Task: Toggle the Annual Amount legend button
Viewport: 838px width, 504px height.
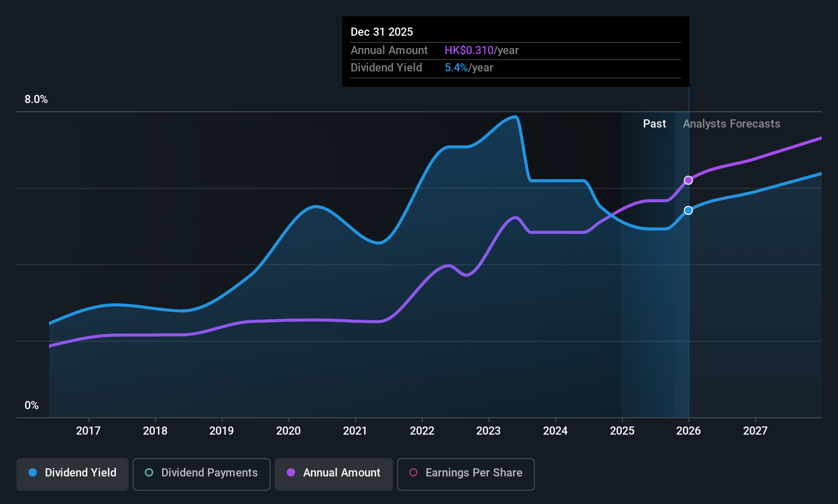Action: (x=334, y=473)
